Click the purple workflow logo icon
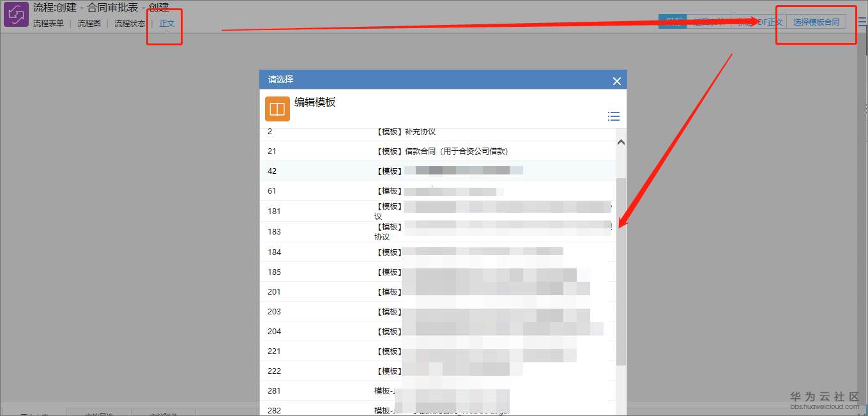The width and height of the screenshot is (868, 416). coord(15,13)
